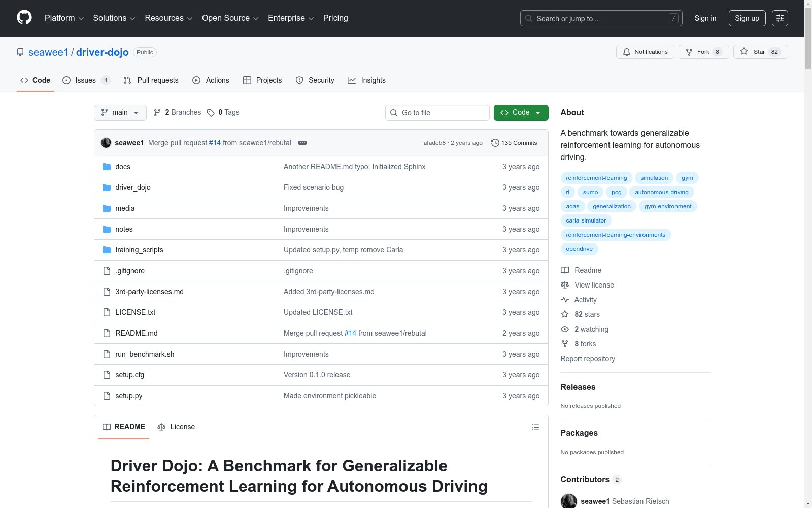Click the Notifications bell button
Viewport: 812px width, 508px height.
[645, 52]
